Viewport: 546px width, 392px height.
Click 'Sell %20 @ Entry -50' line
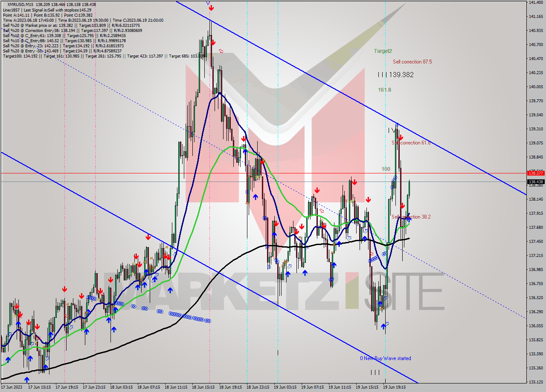(63, 51)
